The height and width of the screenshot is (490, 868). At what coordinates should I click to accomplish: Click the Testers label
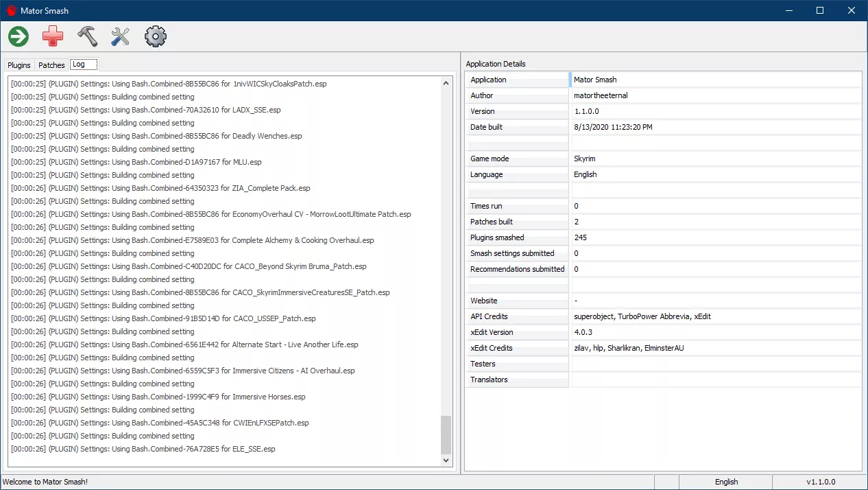click(483, 364)
